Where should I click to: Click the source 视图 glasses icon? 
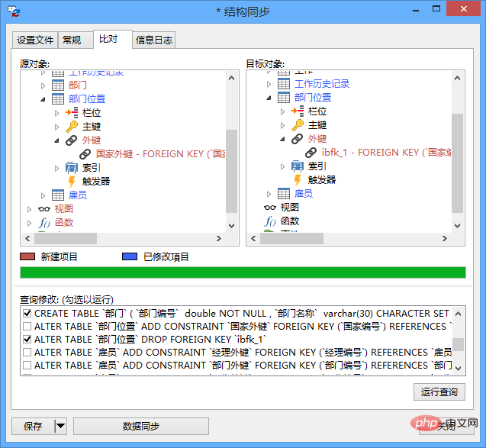(x=44, y=209)
